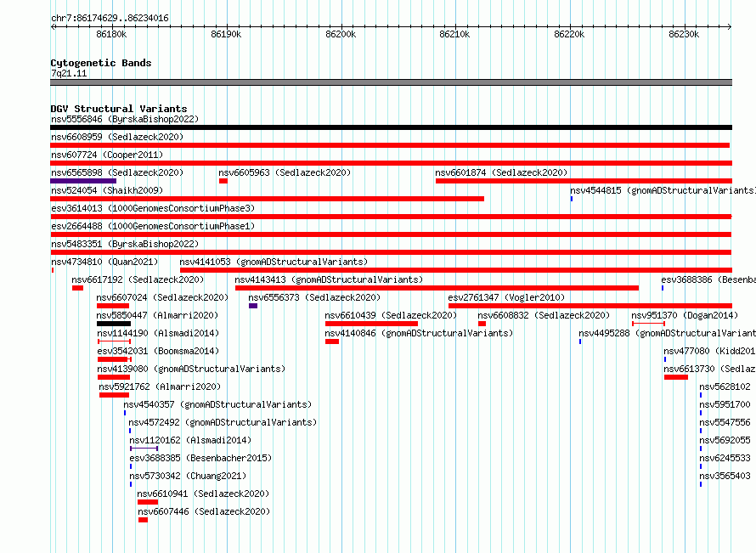Image resolution: width=756 pixels, height=553 pixels.
Task: Open the nsv6610439 (Sedlazeck2020) label
Action: (x=391, y=315)
